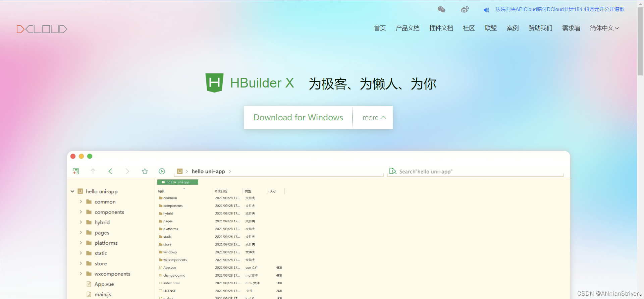This screenshot has width=644, height=299.
Task: Open 需求墙 page
Action: 571,28
